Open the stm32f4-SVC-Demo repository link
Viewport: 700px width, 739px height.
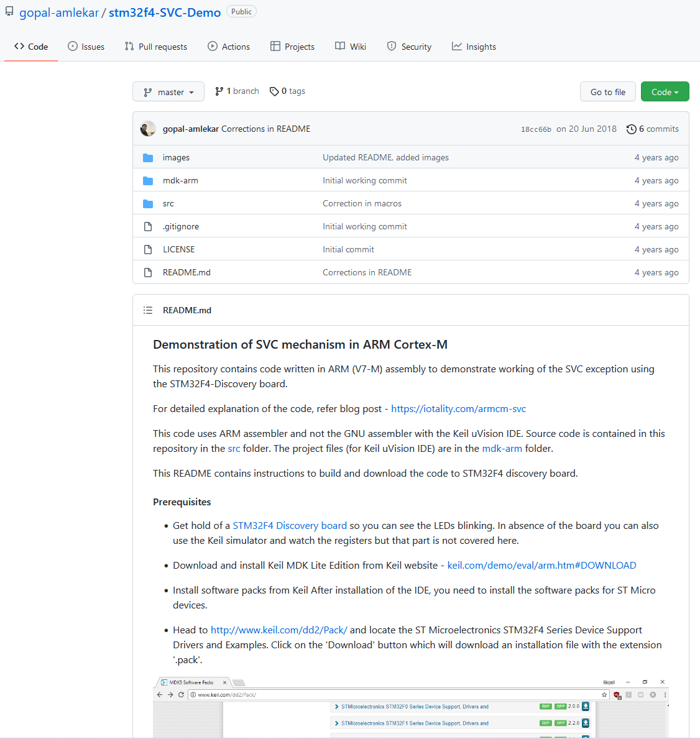(x=165, y=12)
